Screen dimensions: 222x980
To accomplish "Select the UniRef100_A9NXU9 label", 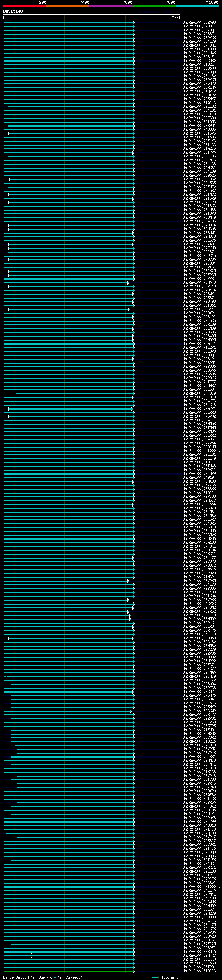I will 199,481.
